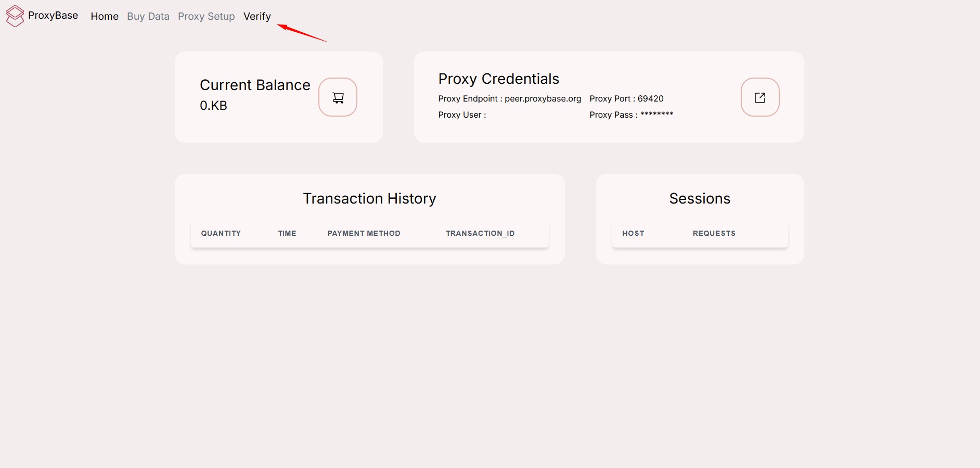Image resolution: width=980 pixels, height=468 pixels.
Task: Click the ProxyBase brand name
Action: [53, 16]
